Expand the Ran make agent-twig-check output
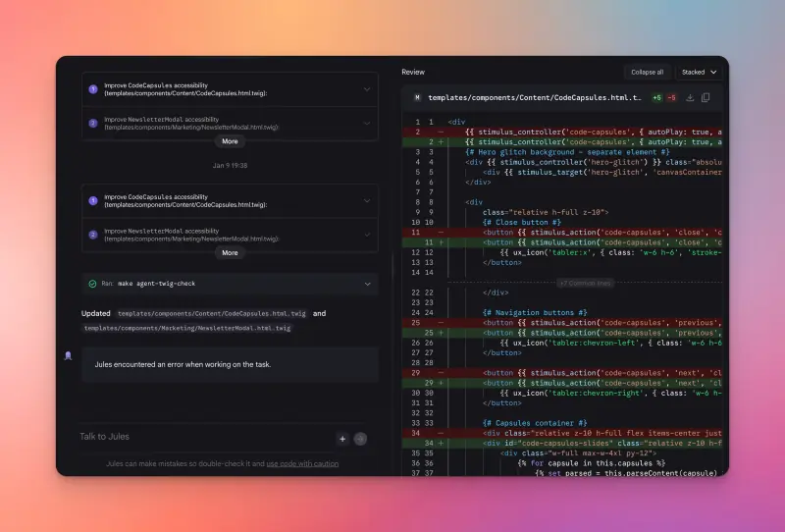Screen dimensions: 785x532 click(368, 284)
